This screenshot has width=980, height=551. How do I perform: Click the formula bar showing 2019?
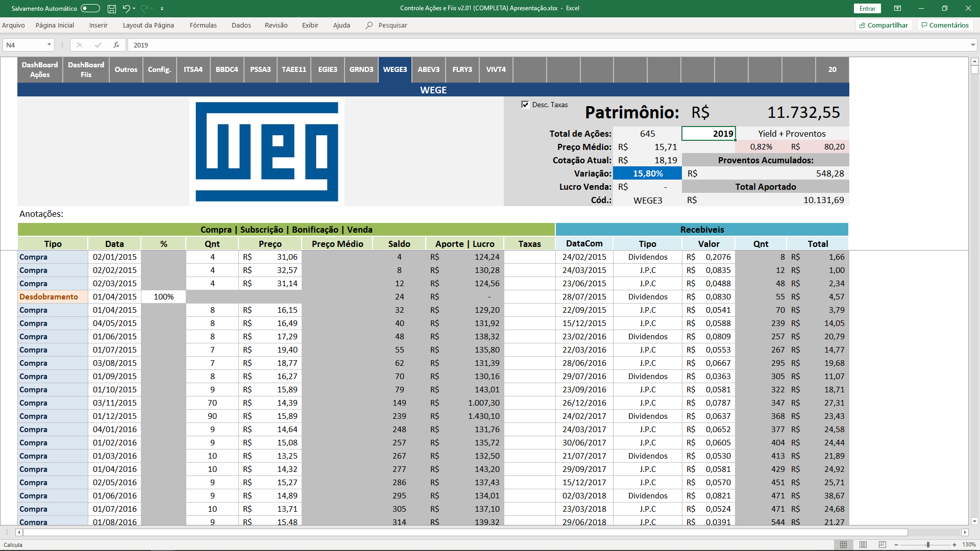548,45
